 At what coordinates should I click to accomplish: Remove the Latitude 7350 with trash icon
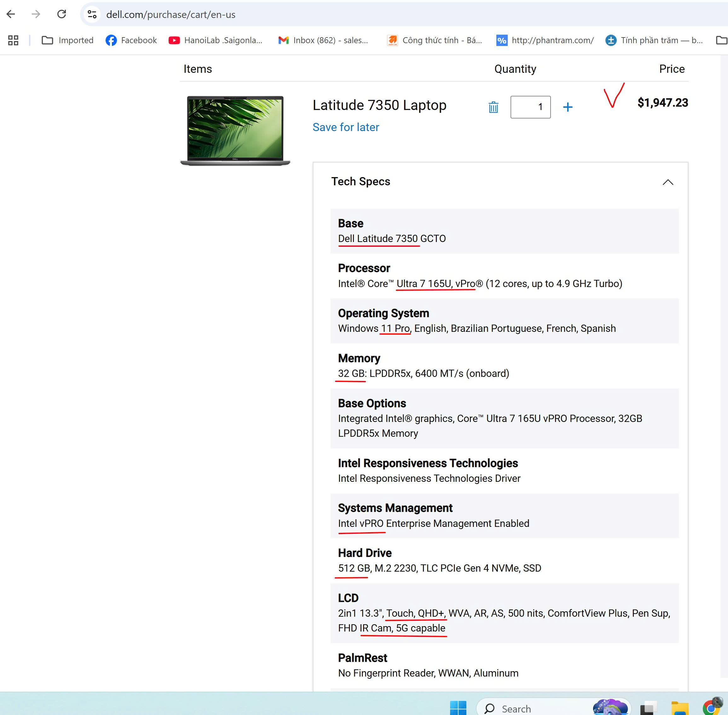point(493,107)
